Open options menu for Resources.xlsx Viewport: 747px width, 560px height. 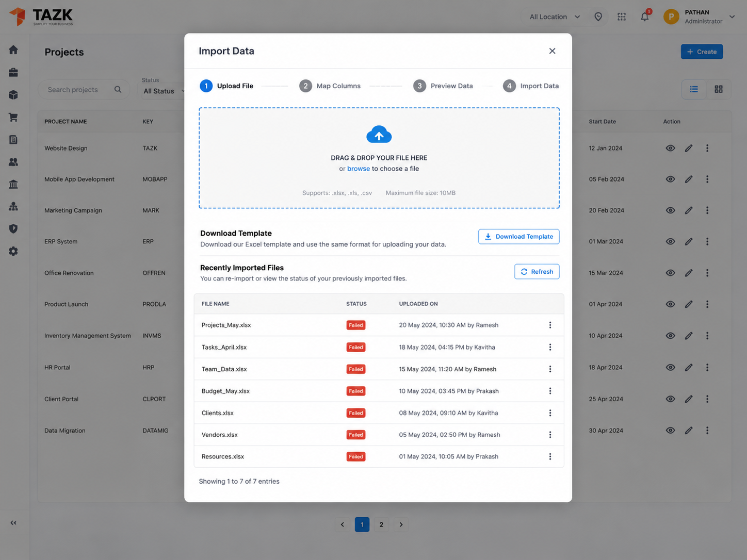[x=550, y=457]
